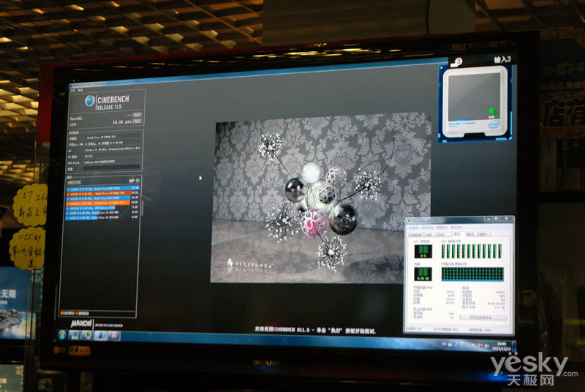Open Task Manager View menu
585x392 pixels.
point(442,227)
